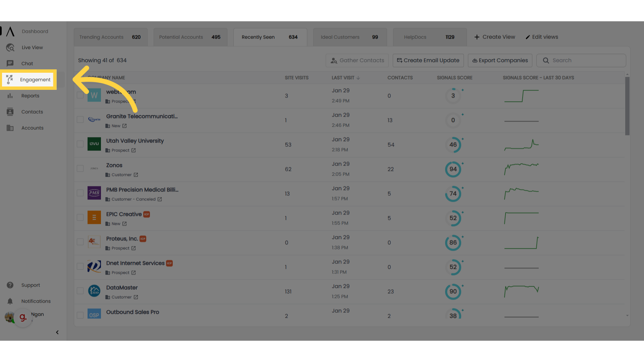Open the Accounts building icon

10,128
